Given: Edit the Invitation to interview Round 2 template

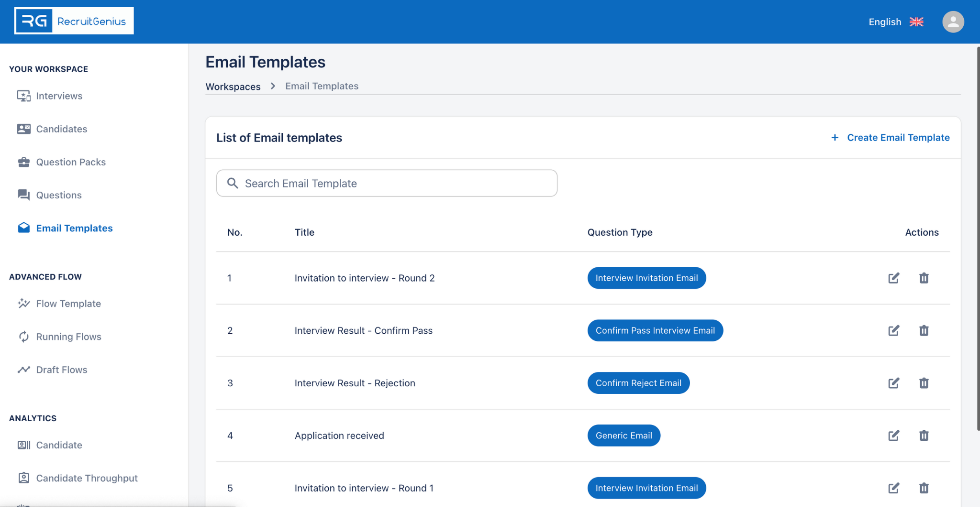Looking at the screenshot, I should (x=893, y=278).
